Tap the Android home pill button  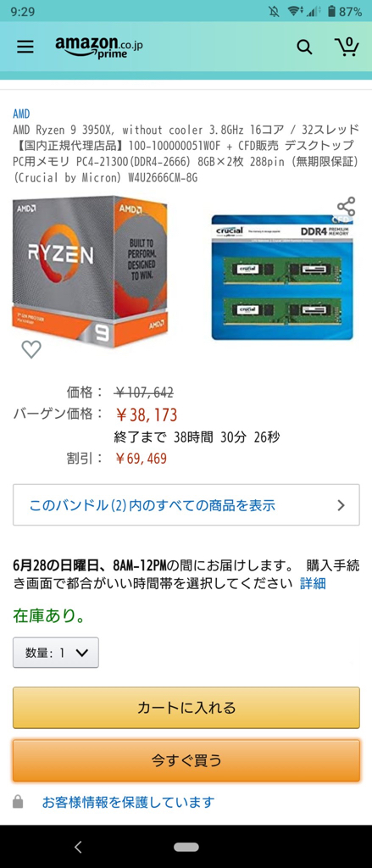coord(186,847)
